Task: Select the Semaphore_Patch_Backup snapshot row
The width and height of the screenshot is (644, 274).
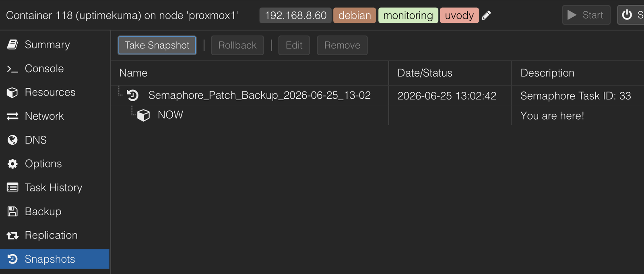Action: 378,95
